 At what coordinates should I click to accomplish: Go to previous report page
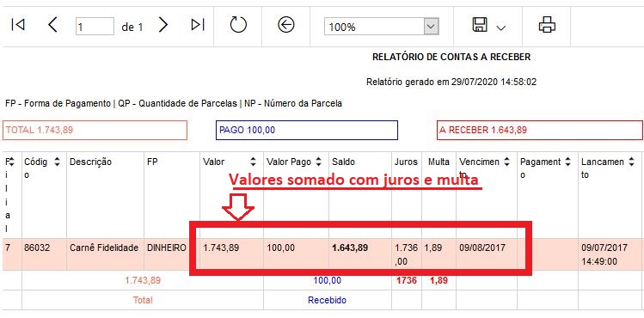52,25
